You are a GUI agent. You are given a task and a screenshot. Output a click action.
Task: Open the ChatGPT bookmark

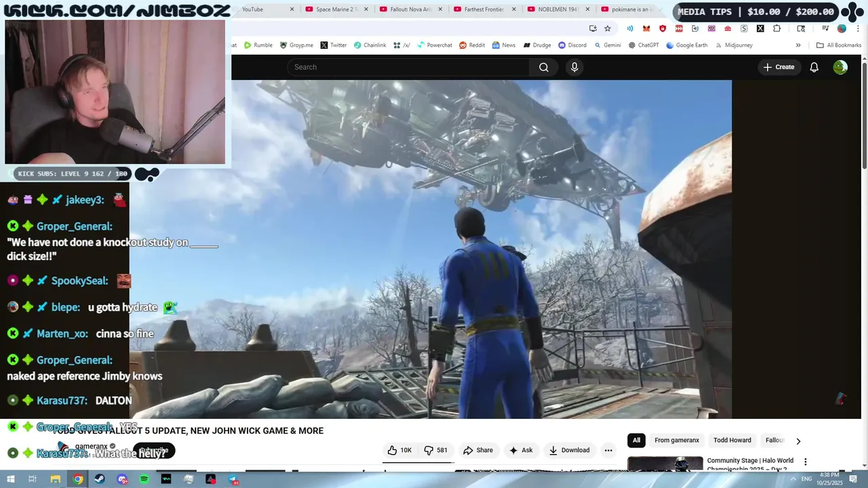click(x=644, y=45)
